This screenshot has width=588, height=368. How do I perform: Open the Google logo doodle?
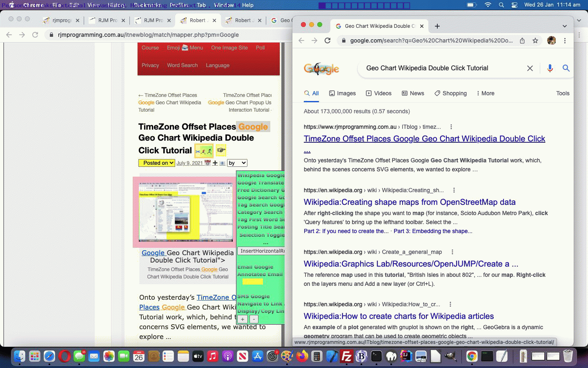(321, 69)
